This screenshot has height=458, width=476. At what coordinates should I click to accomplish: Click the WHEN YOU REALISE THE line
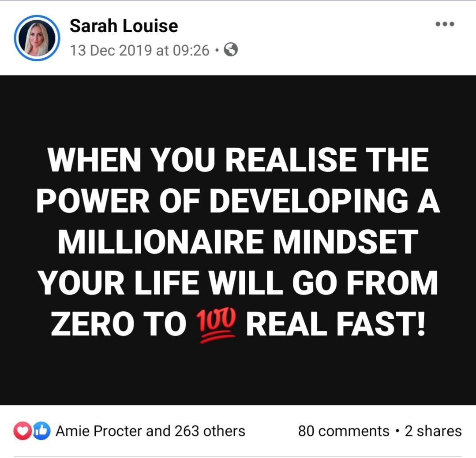click(x=238, y=160)
